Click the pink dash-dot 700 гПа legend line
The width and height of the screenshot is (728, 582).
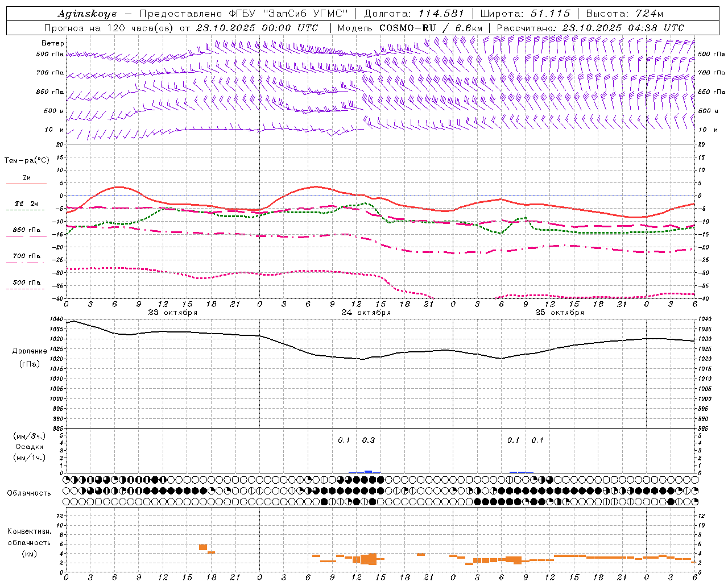25,263
